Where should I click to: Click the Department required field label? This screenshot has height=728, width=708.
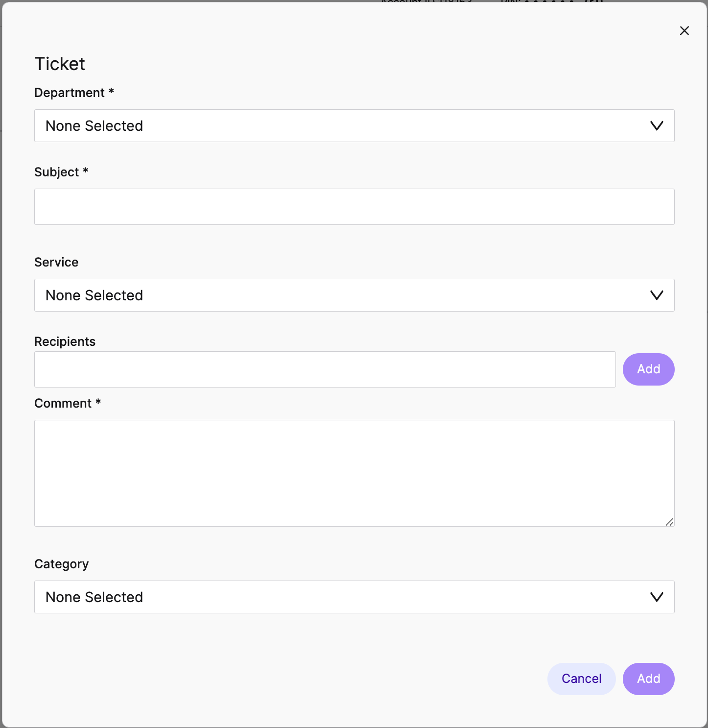74,93
